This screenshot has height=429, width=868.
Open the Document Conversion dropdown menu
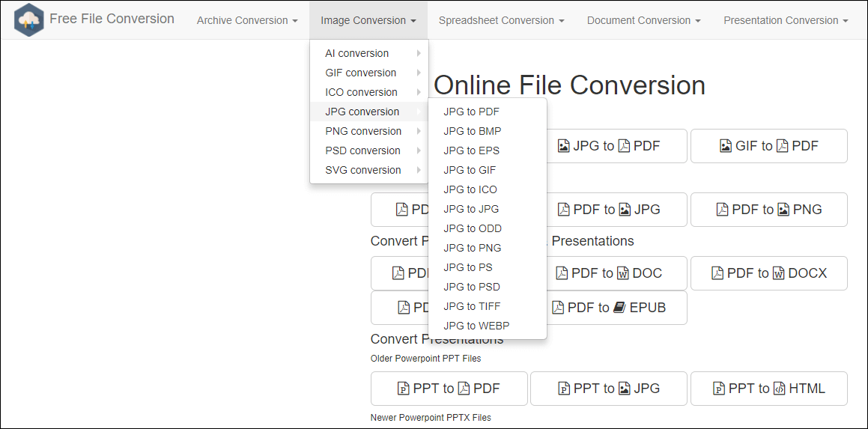644,20
